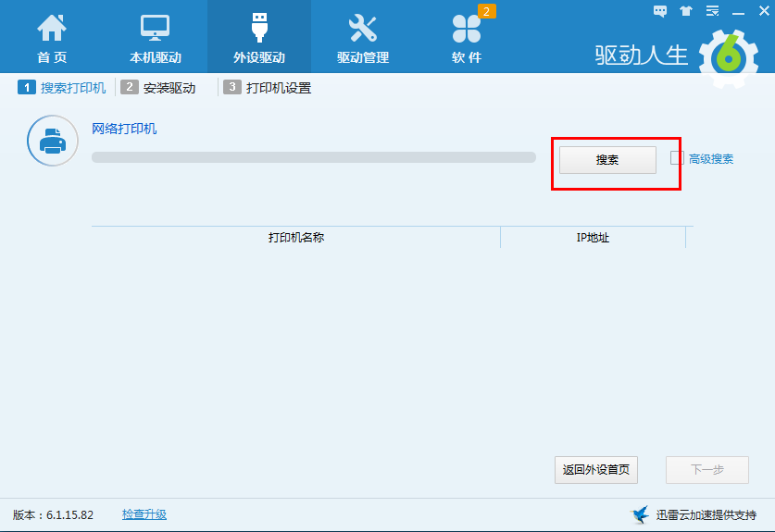
Task: Select step 2 安装驱动
Action: pos(159,88)
